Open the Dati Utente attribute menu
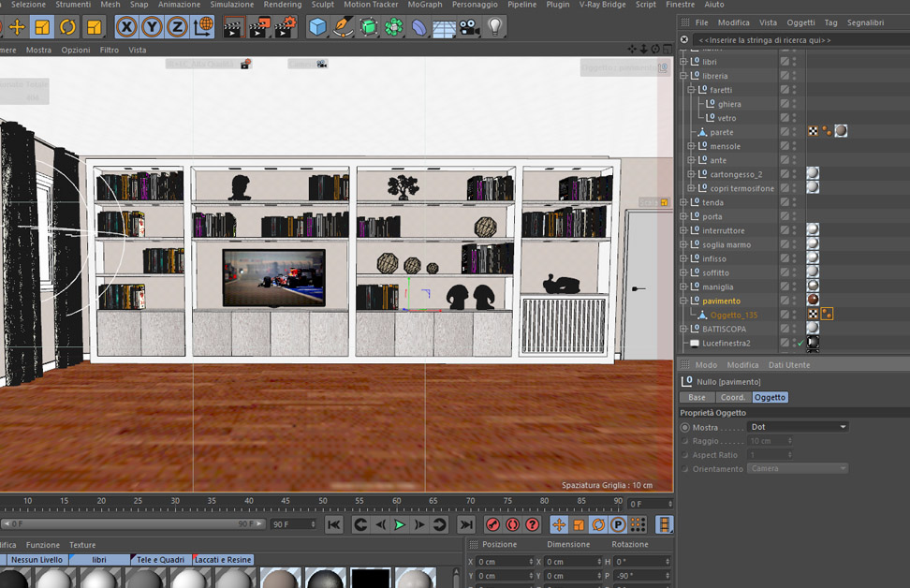Viewport: 910px width, 588px height. click(789, 365)
